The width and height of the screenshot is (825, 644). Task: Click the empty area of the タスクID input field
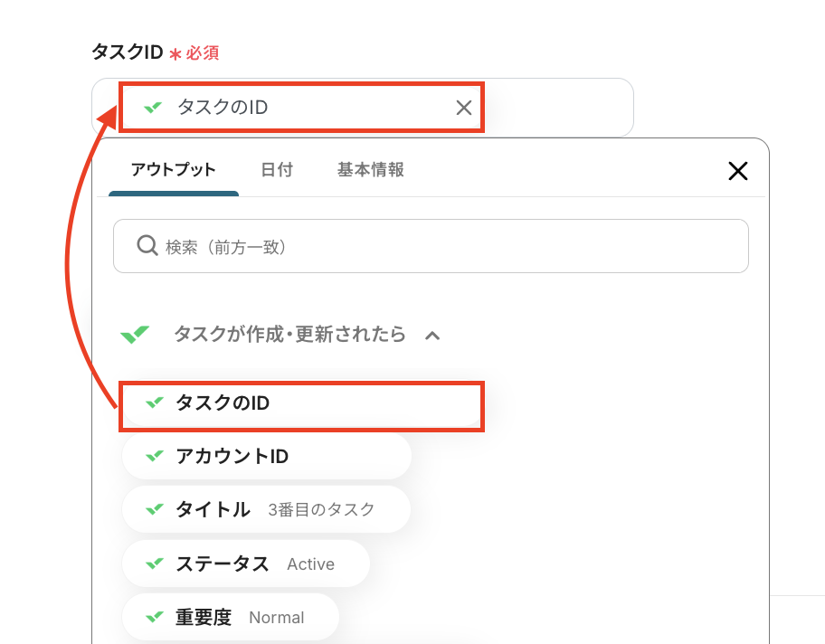click(x=558, y=108)
